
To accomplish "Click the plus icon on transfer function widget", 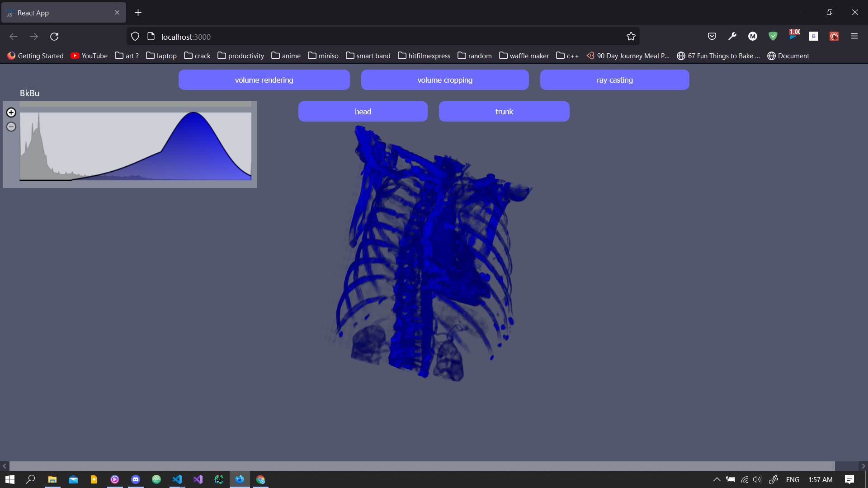I will (x=11, y=113).
